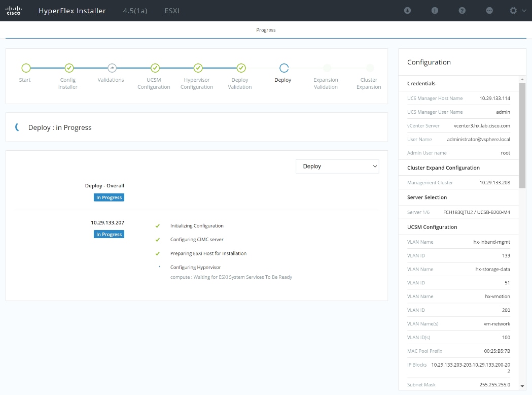Click the Start step circle
The width and height of the screenshot is (532, 395).
26,68
